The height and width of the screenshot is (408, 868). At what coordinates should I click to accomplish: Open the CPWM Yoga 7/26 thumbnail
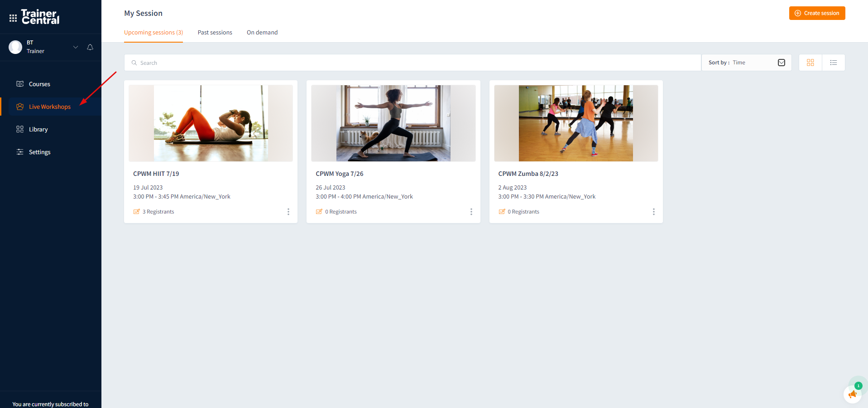tap(393, 123)
